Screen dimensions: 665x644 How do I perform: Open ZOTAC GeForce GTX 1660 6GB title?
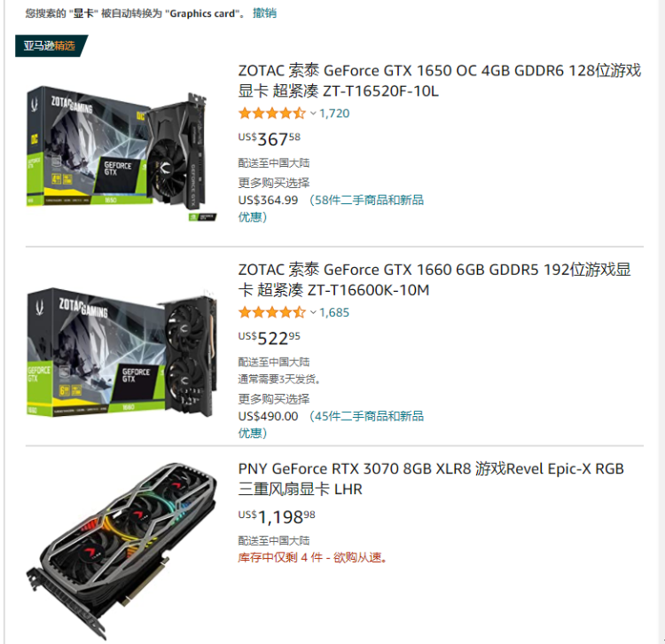pyautogui.click(x=434, y=280)
